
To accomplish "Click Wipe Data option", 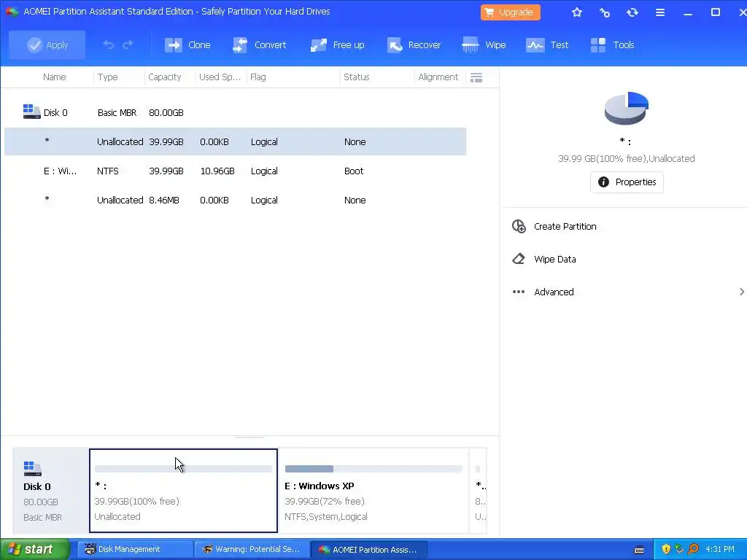I will pos(555,259).
